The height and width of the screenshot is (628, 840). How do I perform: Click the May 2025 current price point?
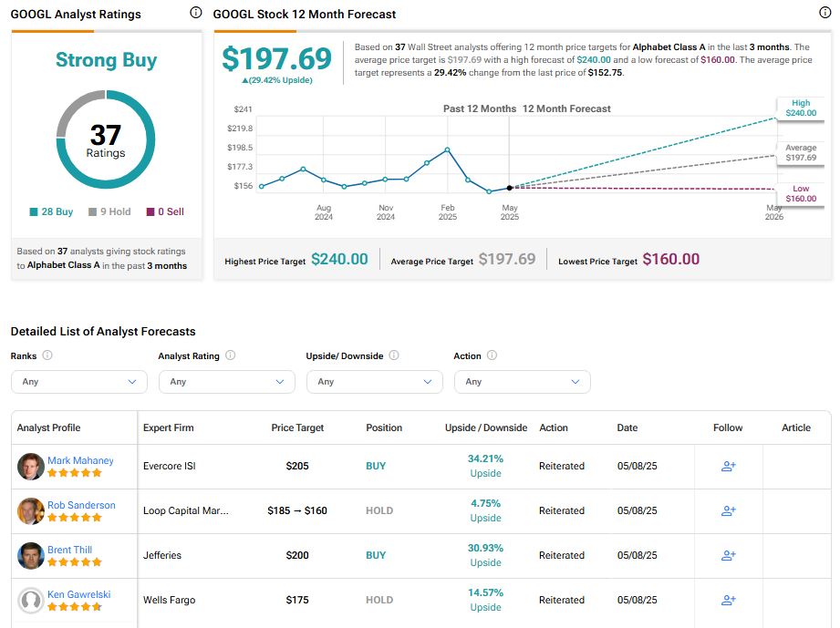pyautogui.click(x=510, y=188)
